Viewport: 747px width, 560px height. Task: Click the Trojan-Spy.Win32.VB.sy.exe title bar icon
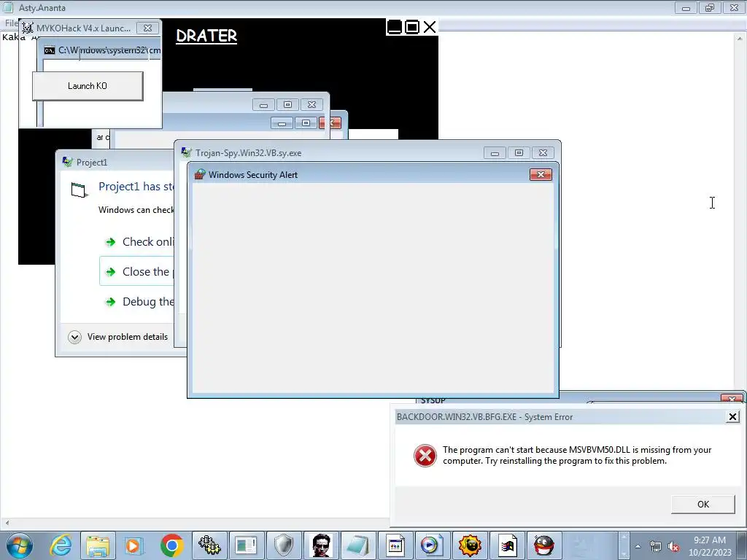pos(186,152)
